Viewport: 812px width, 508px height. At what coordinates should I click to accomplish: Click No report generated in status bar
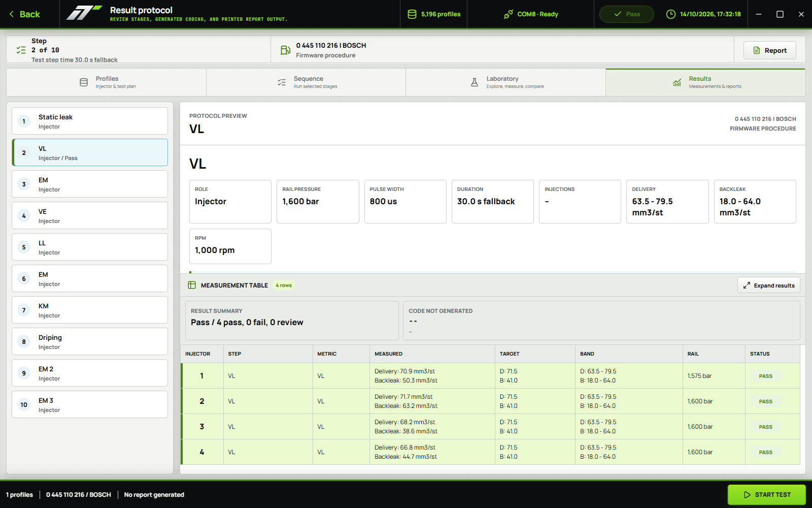[x=154, y=495]
